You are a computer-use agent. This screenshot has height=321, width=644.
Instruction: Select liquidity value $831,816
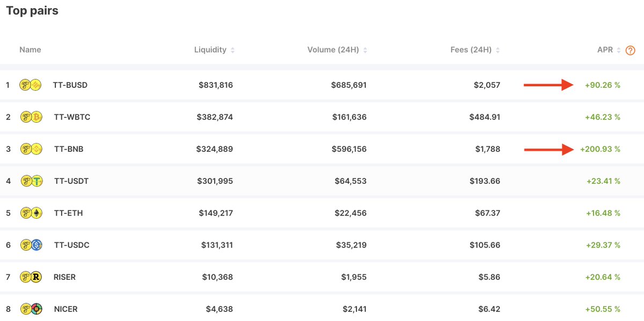(x=216, y=85)
